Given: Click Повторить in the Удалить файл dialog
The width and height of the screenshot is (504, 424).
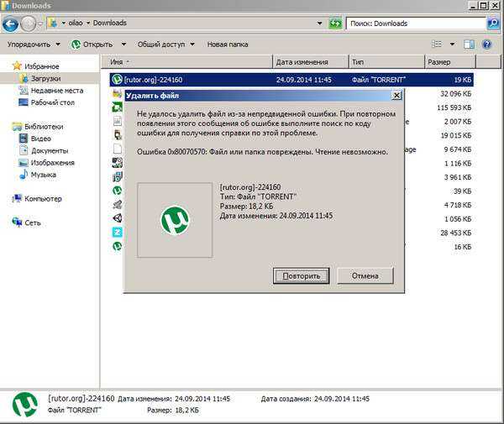Looking at the screenshot, I should [x=302, y=276].
